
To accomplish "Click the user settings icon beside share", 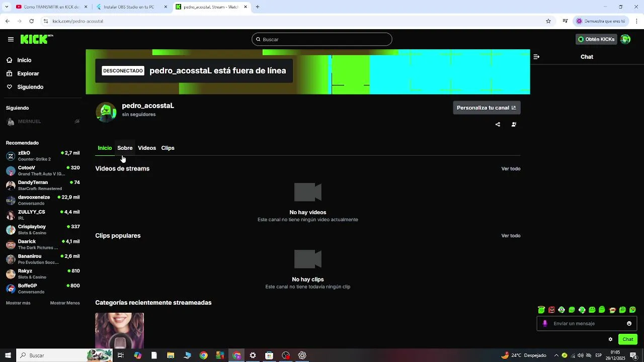I will click(x=514, y=124).
